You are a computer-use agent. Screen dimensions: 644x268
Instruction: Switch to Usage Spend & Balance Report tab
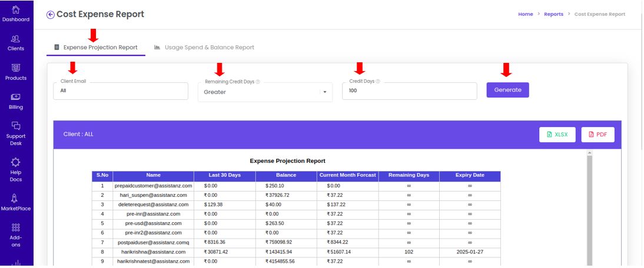pyautogui.click(x=204, y=48)
